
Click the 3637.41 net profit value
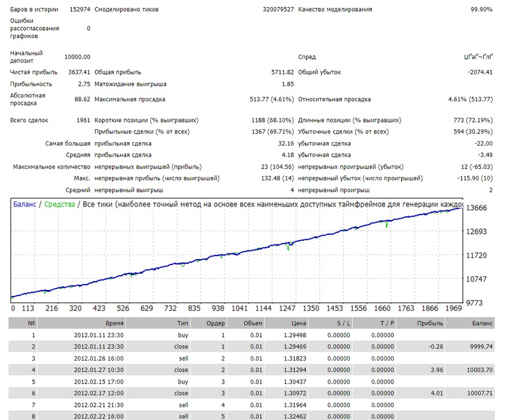tap(79, 72)
